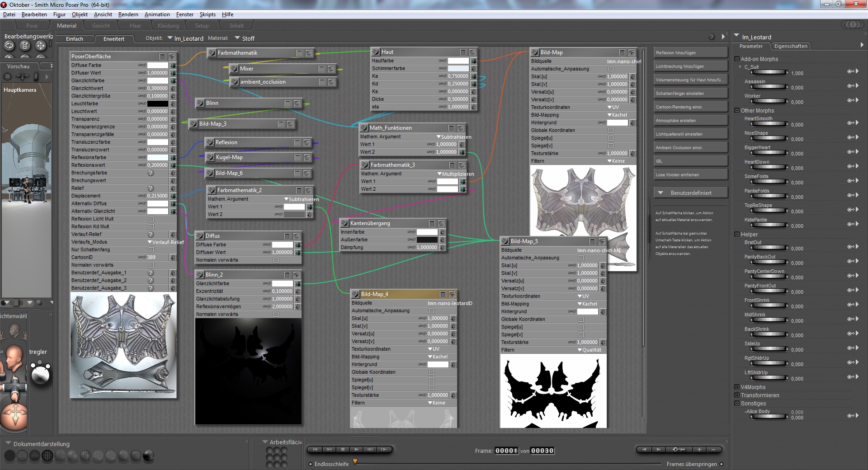868x470 pixels.
Task: Click the plug icon beside Displacement
Action: click(x=173, y=196)
